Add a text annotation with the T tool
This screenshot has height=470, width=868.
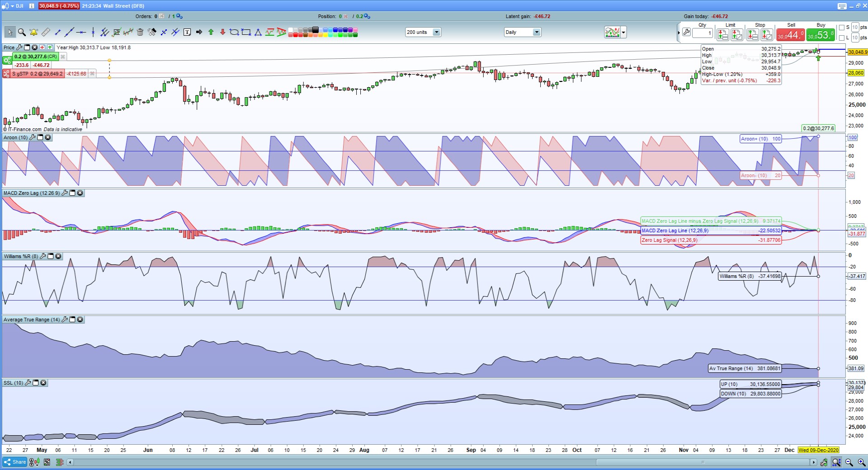(x=187, y=32)
